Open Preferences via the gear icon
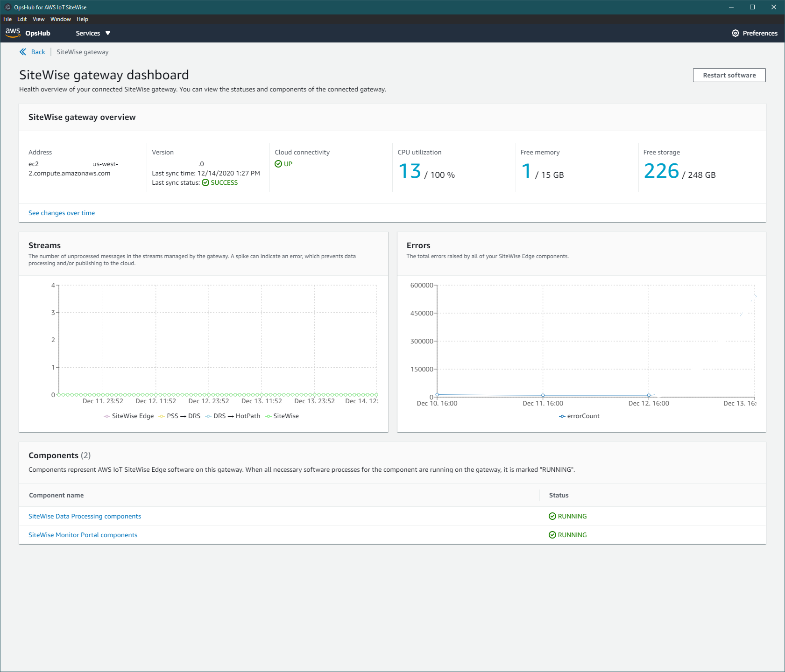Image resolution: width=785 pixels, height=672 pixels. (735, 33)
